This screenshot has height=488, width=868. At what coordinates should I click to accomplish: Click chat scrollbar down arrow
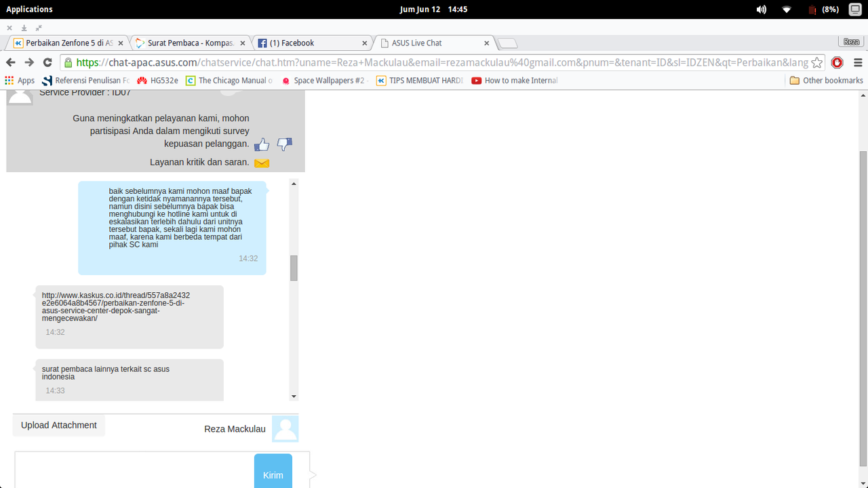(294, 396)
